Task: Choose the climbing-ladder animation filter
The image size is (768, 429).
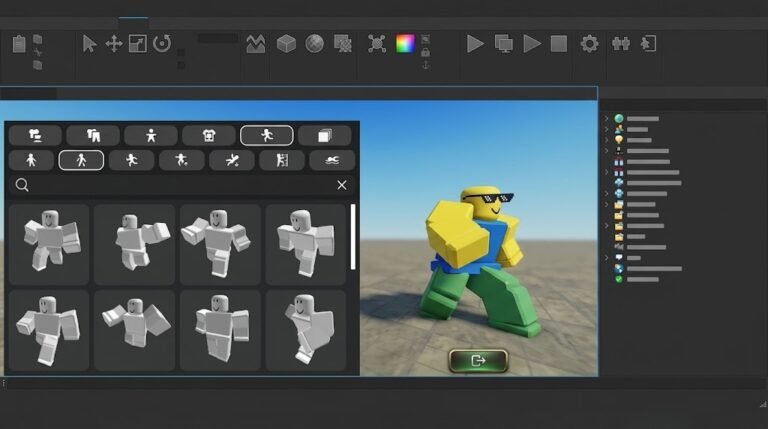Action: tap(282, 160)
